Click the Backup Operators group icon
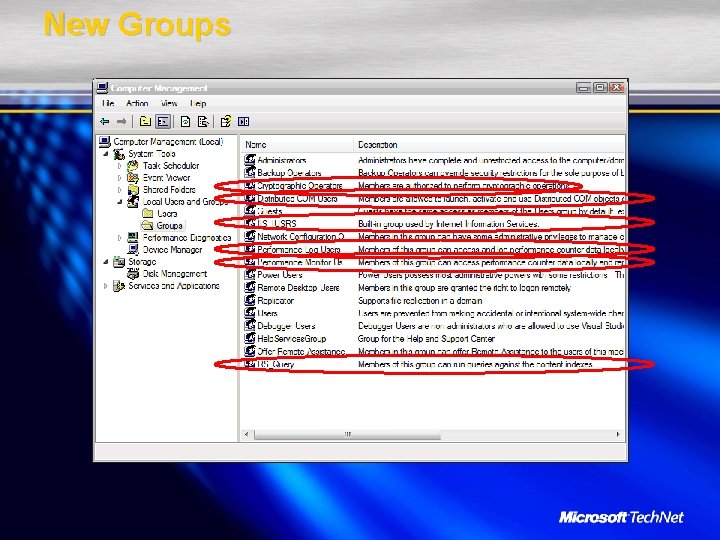 click(x=249, y=172)
